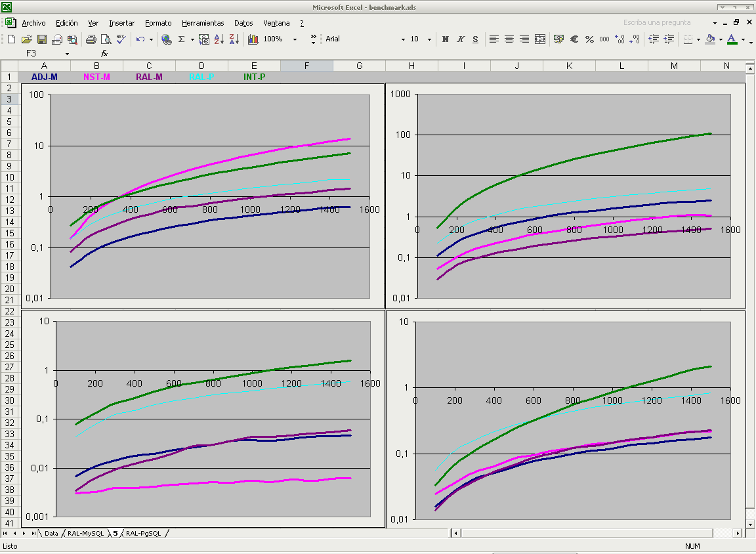The width and height of the screenshot is (756, 554).
Task: Go to first sheet navigation arrow
Action: tap(5, 533)
